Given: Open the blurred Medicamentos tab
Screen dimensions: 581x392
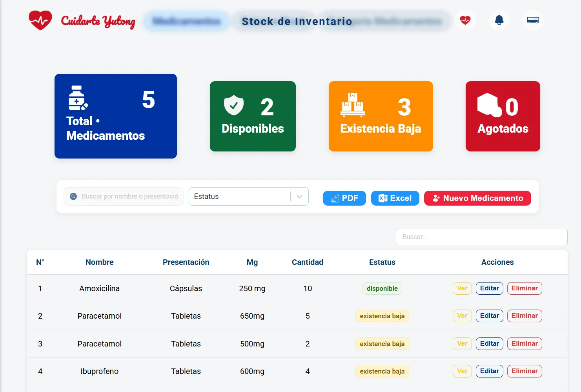Looking at the screenshot, I should [186, 21].
